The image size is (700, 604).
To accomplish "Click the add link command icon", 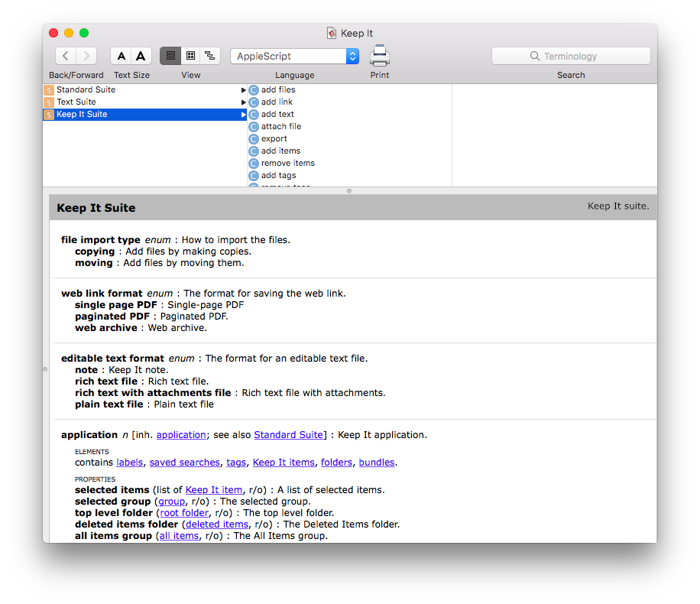I will coord(254,102).
